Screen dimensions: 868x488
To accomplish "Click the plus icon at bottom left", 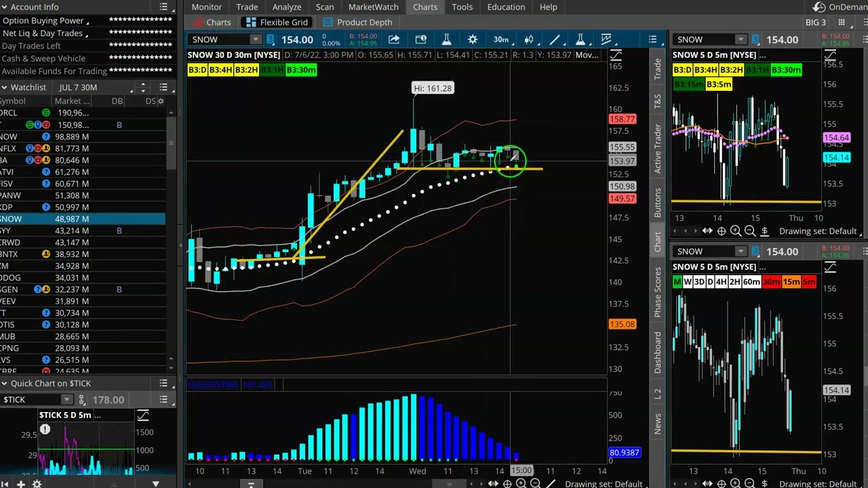I will pos(21,484).
